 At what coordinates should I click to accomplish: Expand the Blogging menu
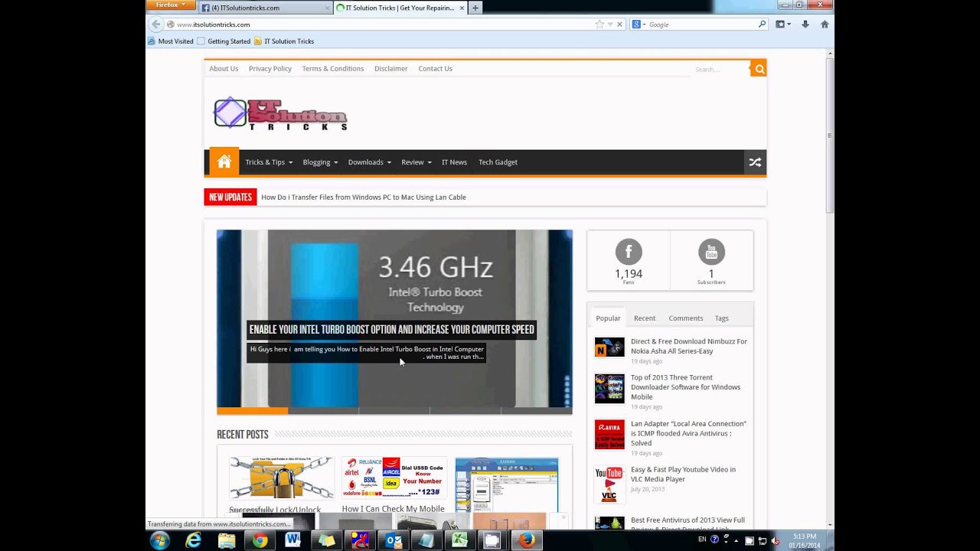point(320,162)
